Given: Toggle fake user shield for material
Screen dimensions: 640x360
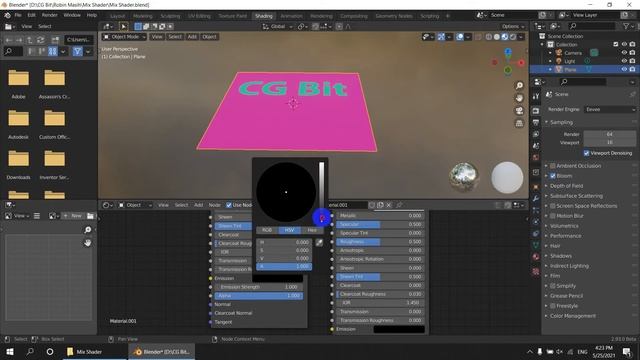Looking at the screenshot, I should point(372,205).
